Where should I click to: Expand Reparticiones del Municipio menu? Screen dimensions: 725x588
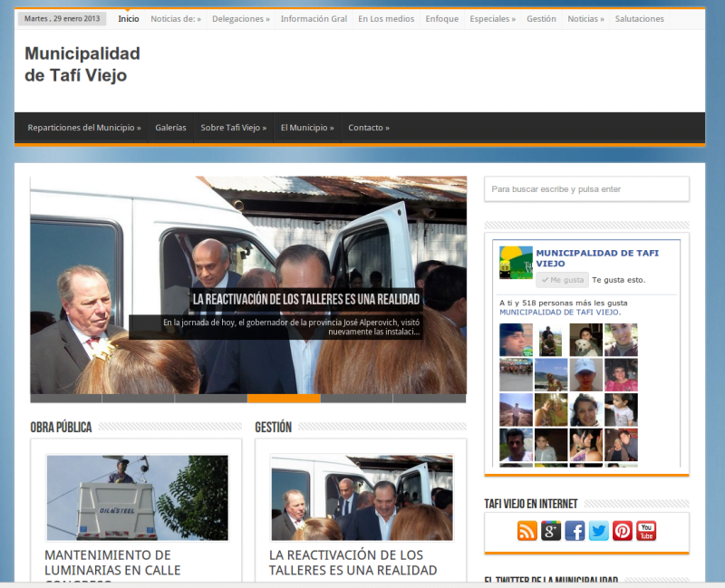(x=84, y=128)
